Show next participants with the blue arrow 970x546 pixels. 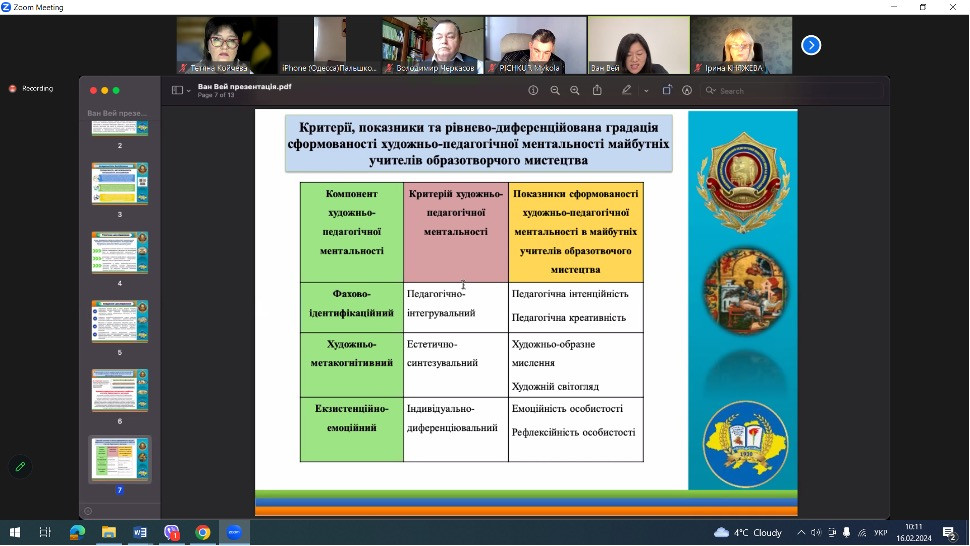810,45
